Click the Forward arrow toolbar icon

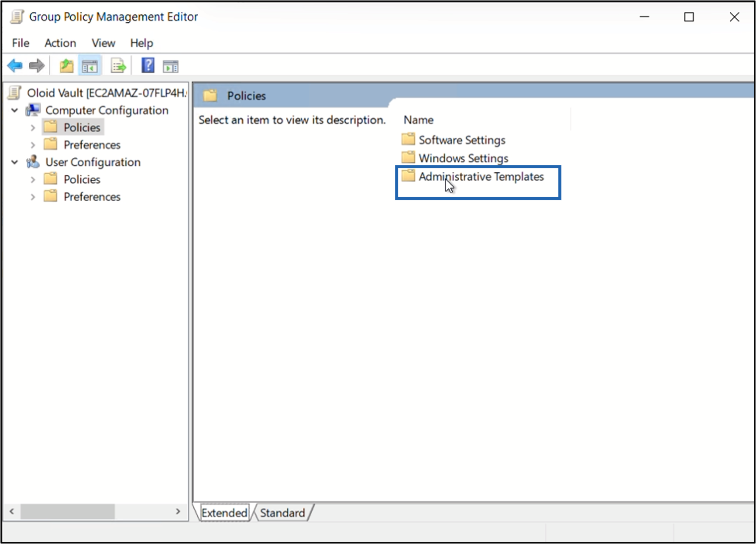[x=37, y=65]
